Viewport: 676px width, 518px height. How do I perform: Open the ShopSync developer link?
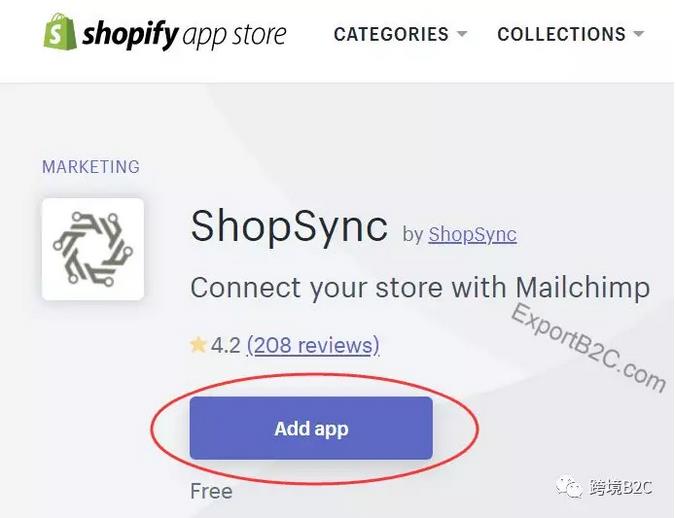(x=473, y=234)
